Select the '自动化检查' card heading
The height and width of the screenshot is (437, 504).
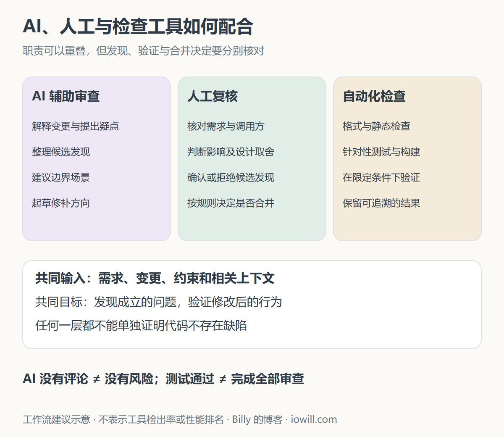(x=374, y=96)
